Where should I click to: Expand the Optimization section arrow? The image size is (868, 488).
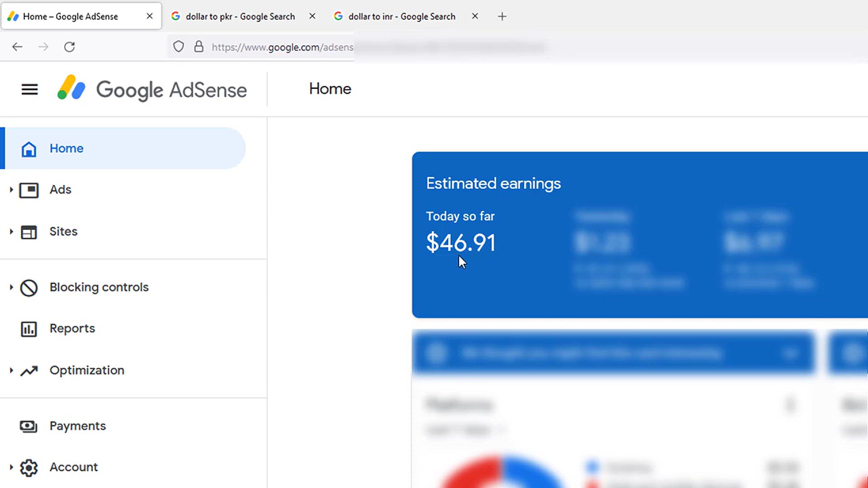pyautogui.click(x=11, y=371)
